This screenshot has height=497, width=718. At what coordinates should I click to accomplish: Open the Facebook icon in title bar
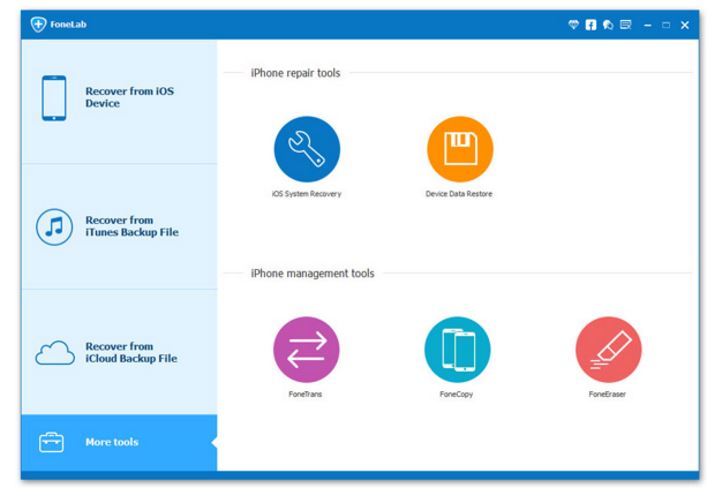591,25
